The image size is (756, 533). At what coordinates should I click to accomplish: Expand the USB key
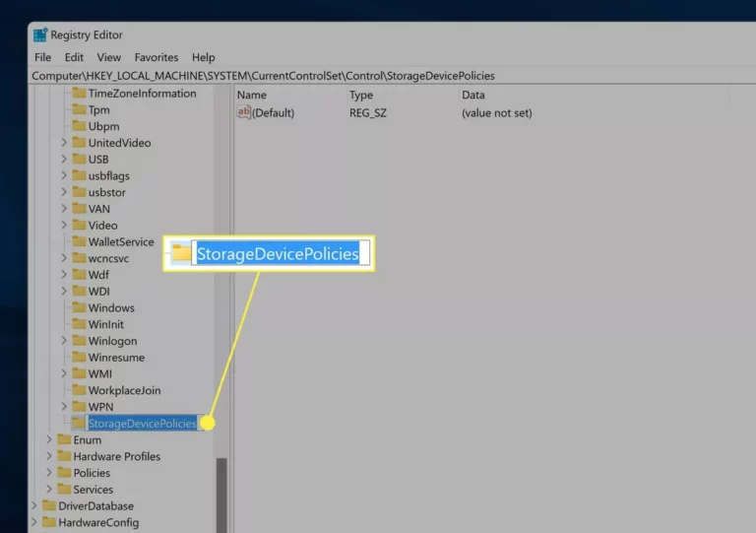64,159
